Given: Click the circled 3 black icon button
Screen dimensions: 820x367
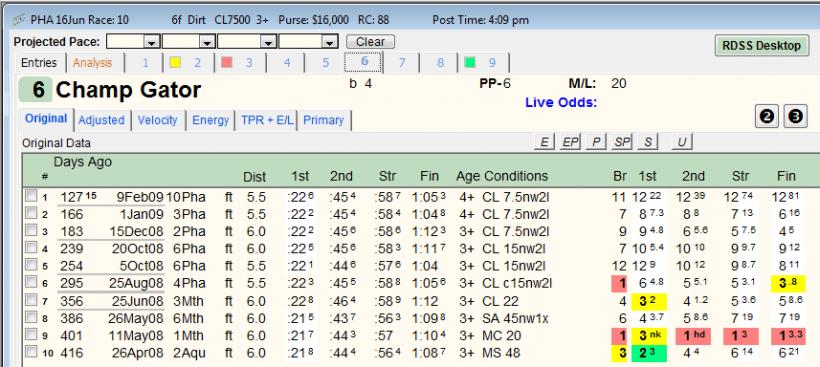Looking at the screenshot, I should 795,117.
